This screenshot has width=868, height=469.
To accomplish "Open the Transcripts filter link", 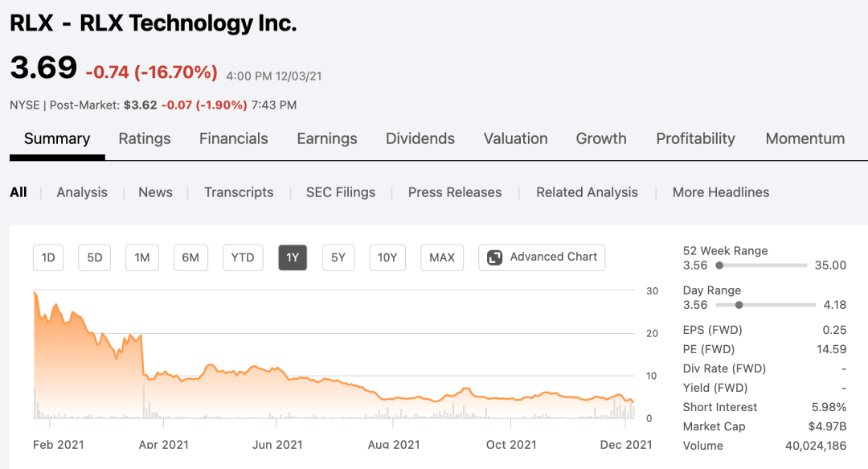I will click(239, 192).
